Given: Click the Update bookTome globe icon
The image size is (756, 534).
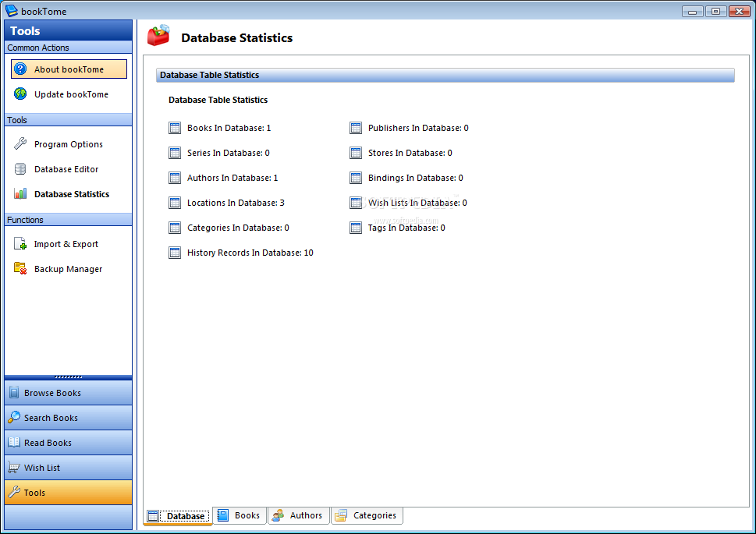Looking at the screenshot, I should (x=20, y=94).
